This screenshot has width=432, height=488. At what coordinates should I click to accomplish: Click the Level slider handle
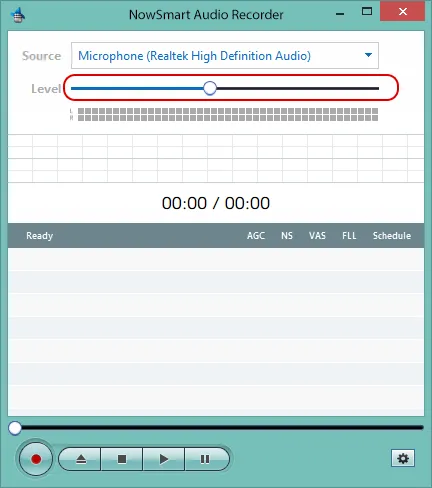210,88
